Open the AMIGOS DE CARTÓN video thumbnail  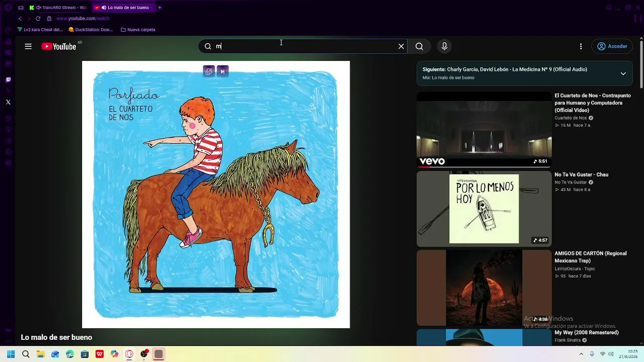484,288
